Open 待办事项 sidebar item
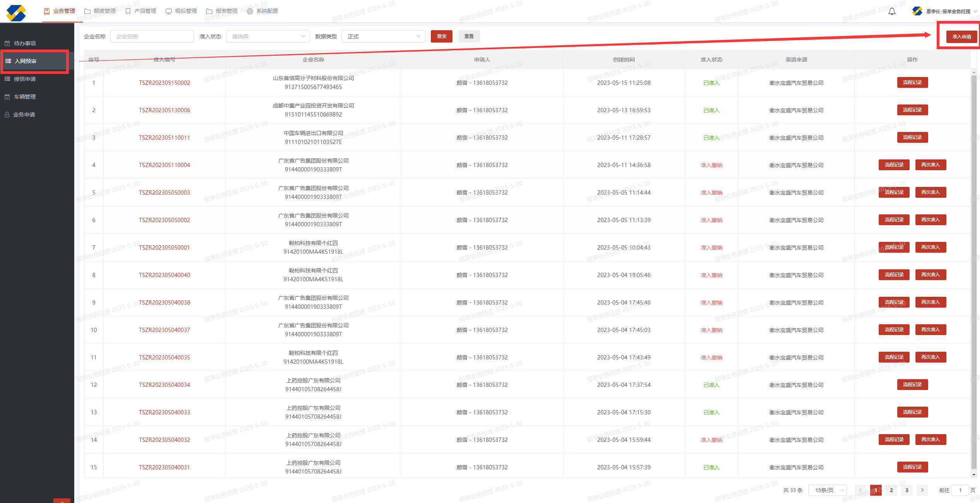Image resolution: width=980 pixels, height=503 pixels. pyautogui.click(x=25, y=43)
